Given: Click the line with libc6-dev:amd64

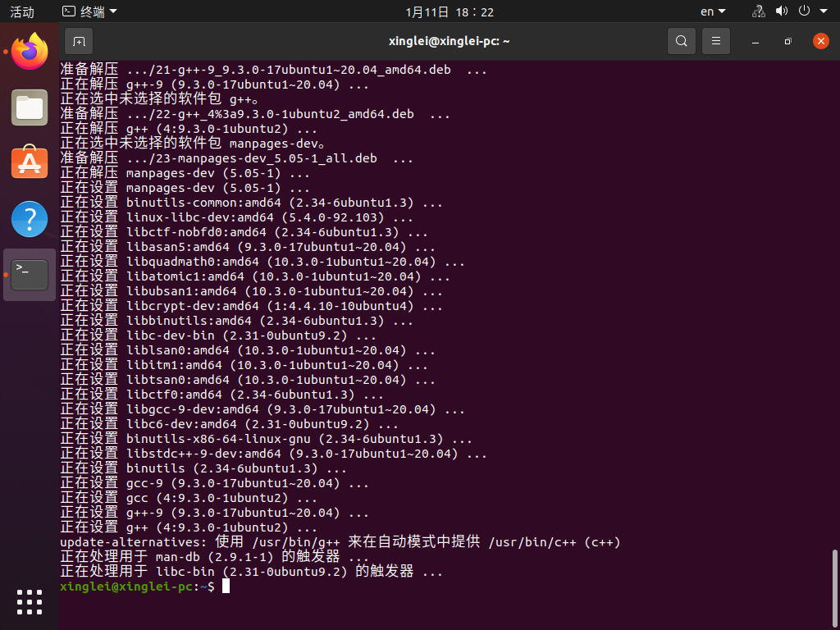Looking at the screenshot, I should click(x=230, y=424).
